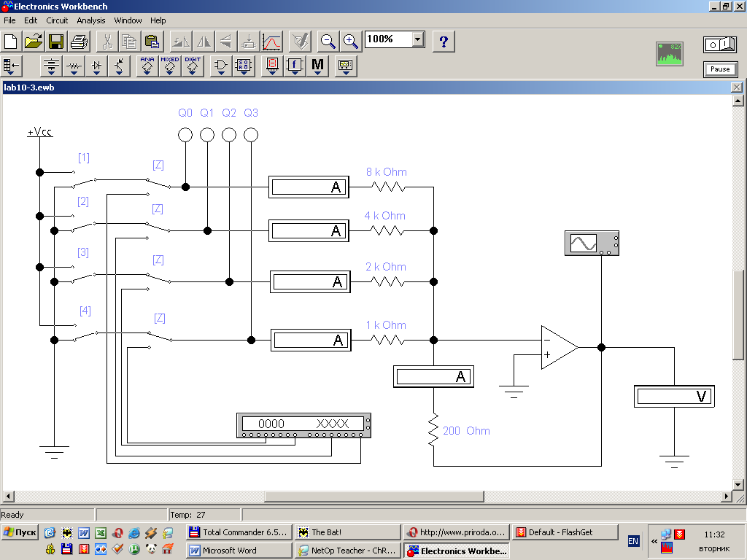Open the Analog ICs parts bin

pyautogui.click(x=147, y=66)
